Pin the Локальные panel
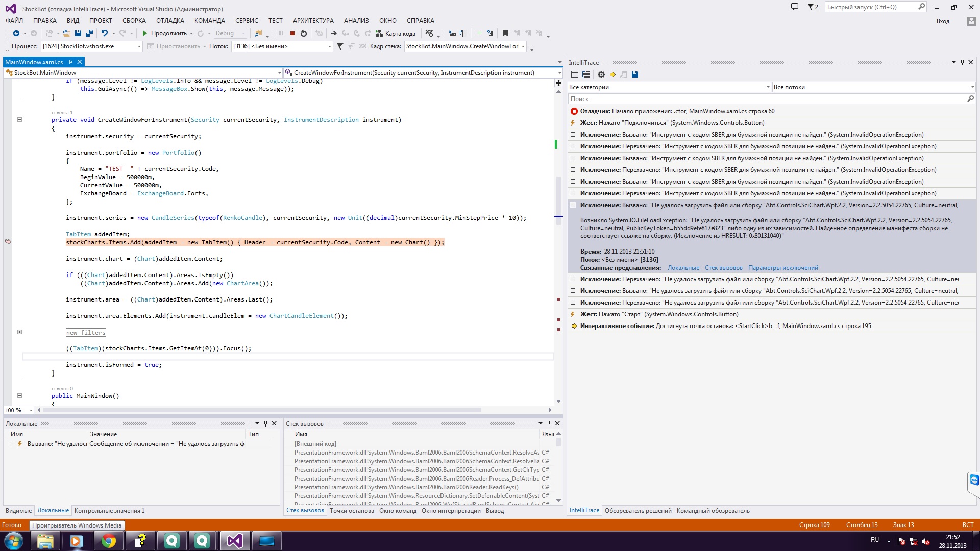 [x=265, y=423]
